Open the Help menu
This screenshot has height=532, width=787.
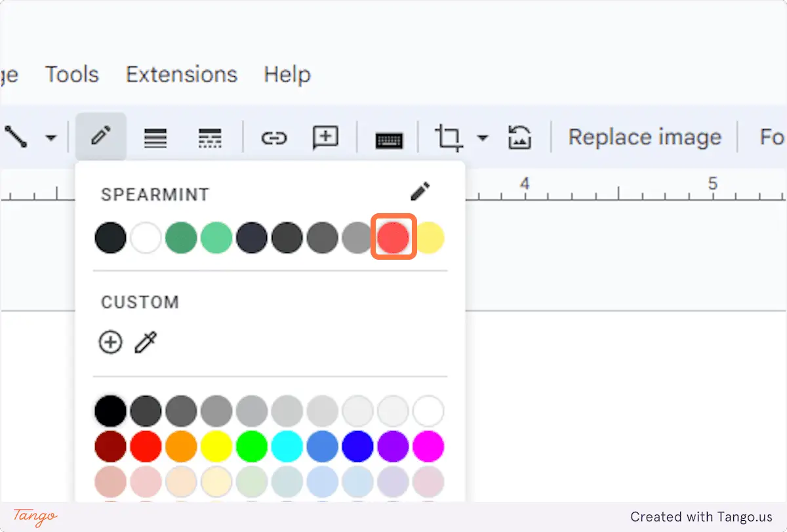point(287,74)
